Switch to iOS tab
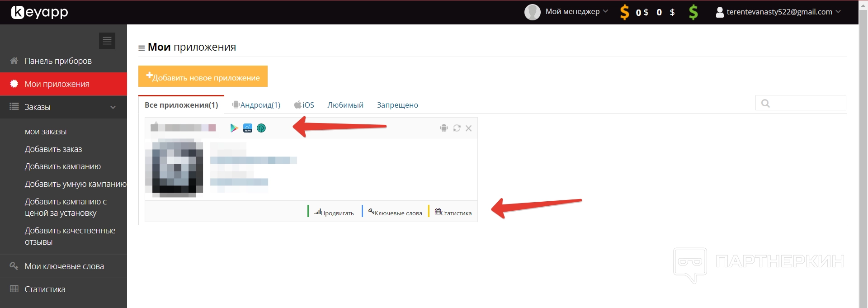868x308 pixels. click(304, 105)
